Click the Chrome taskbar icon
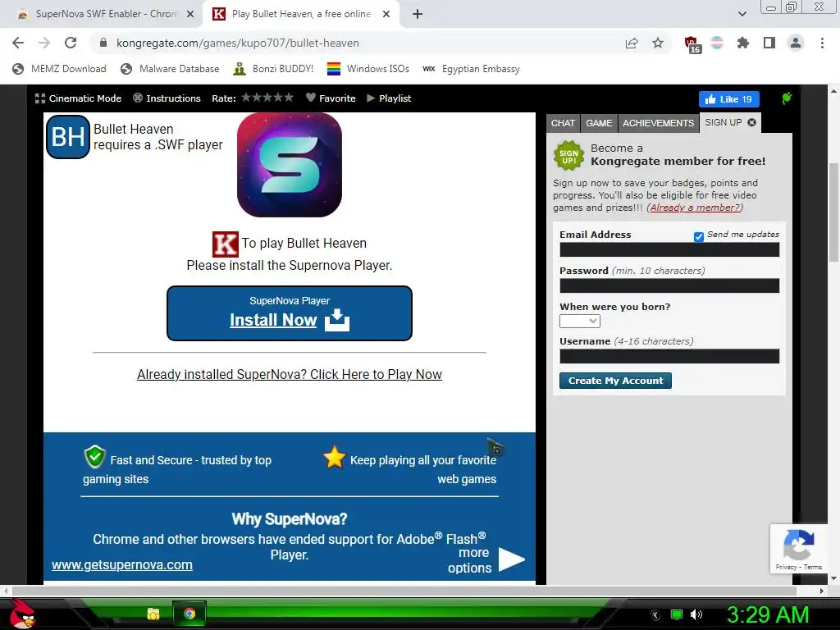 pos(189,614)
